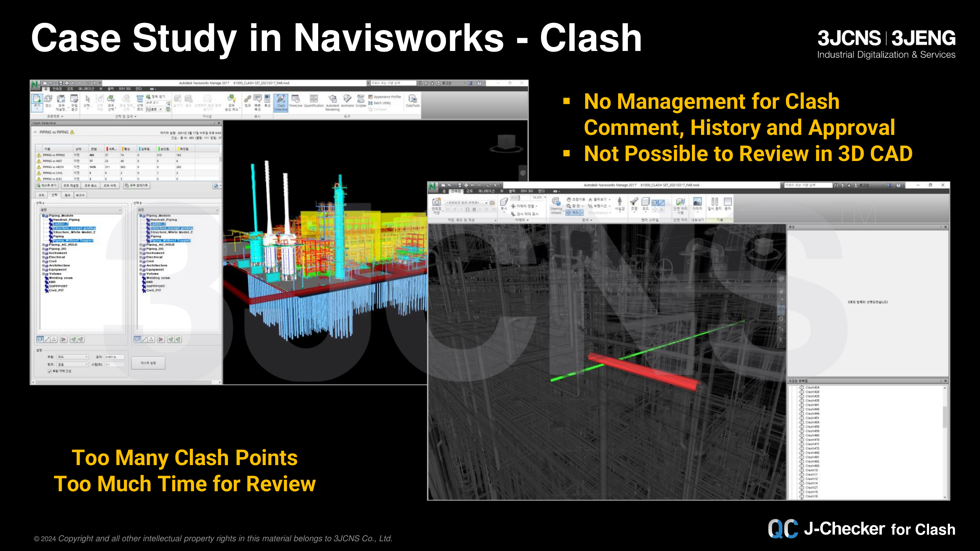Image resolution: width=980 pixels, height=551 pixels.
Task: Open BIM 360 ribbon tab in left window
Action: pyautogui.click(x=125, y=89)
